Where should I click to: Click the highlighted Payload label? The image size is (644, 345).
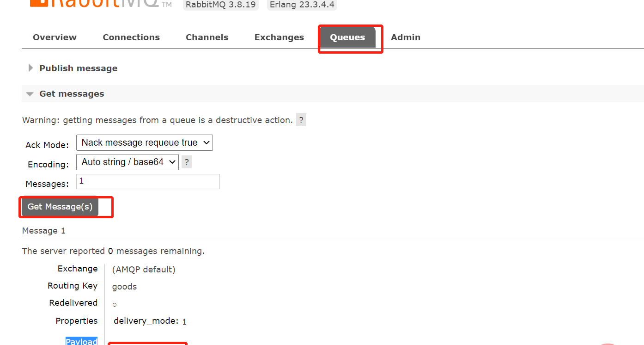(81, 341)
